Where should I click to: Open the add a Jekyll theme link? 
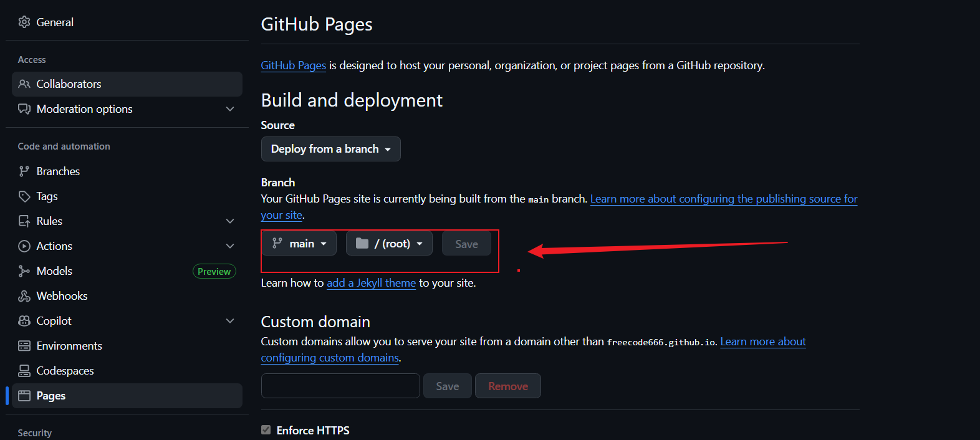371,283
